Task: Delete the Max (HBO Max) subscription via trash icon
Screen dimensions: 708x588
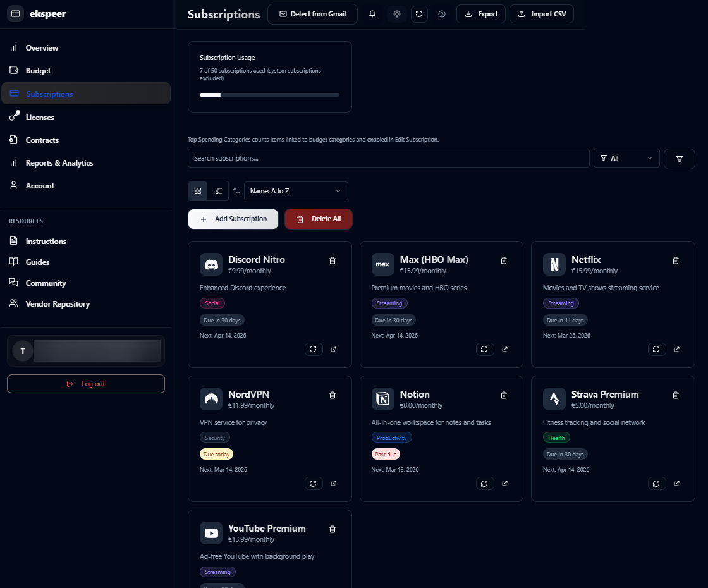Action: (504, 260)
